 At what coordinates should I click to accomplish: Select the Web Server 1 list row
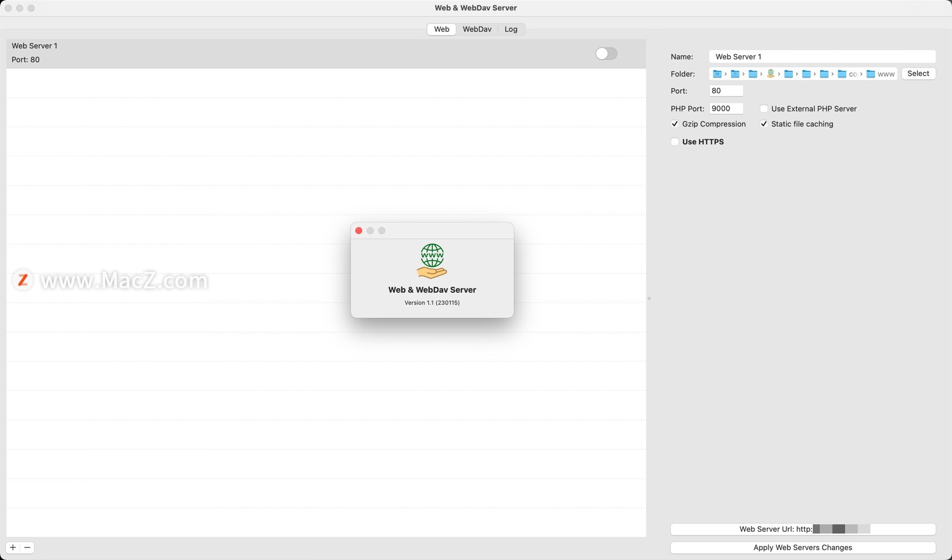[326, 53]
